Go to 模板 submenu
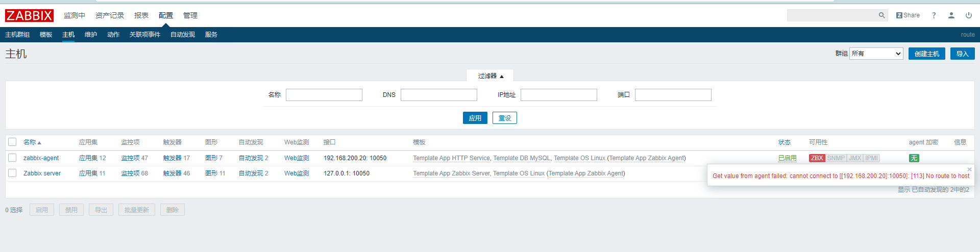The width and height of the screenshot is (980, 252). (x=46, y=35)
